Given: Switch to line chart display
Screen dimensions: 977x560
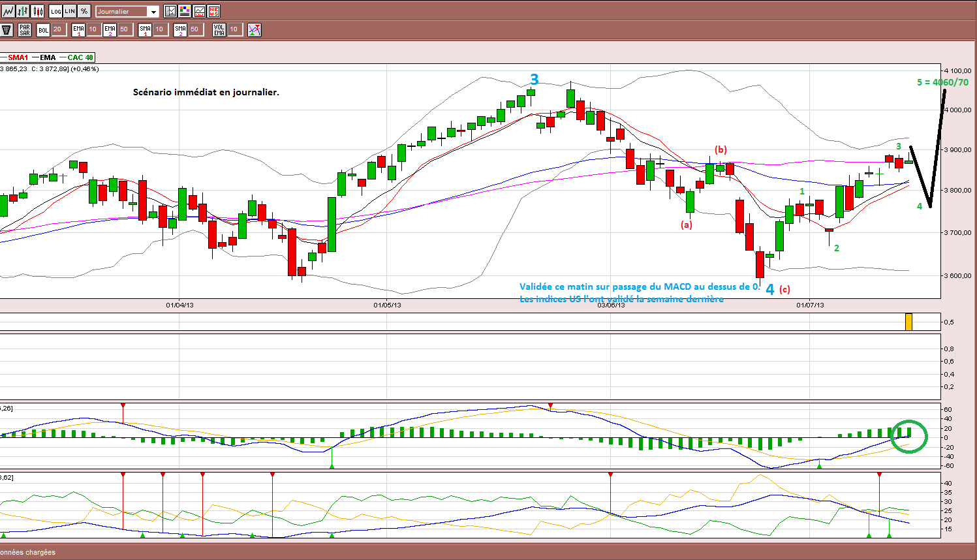Looking at the screenshot, I should click(x=8, y=11).
